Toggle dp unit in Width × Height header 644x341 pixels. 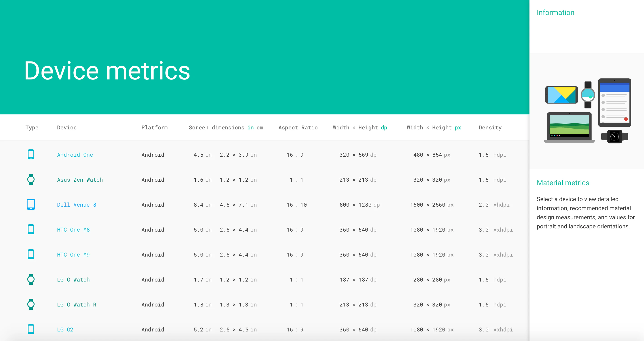tap(384, 128)
